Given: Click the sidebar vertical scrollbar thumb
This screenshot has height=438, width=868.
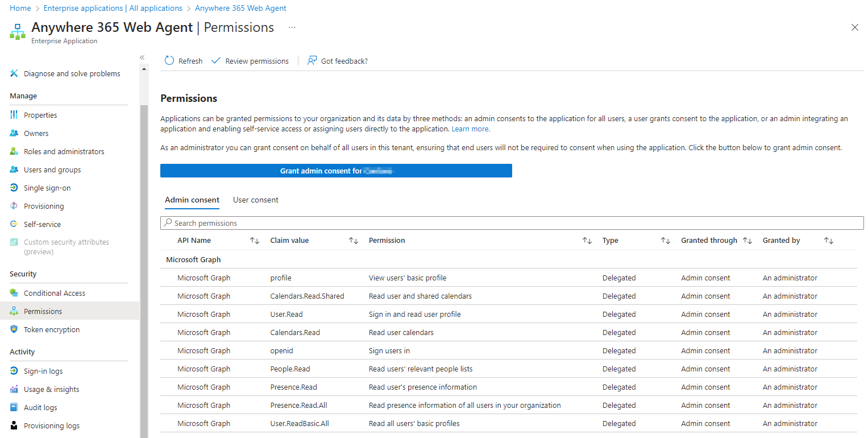Looking at the screenshot, I should [x=144, y=271].
